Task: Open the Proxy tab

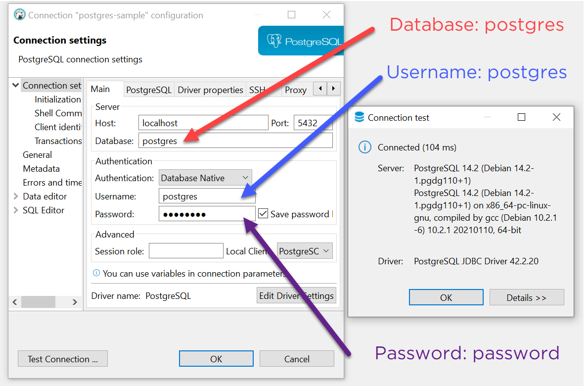Action: pyautogui.click(x=296, y=90)
